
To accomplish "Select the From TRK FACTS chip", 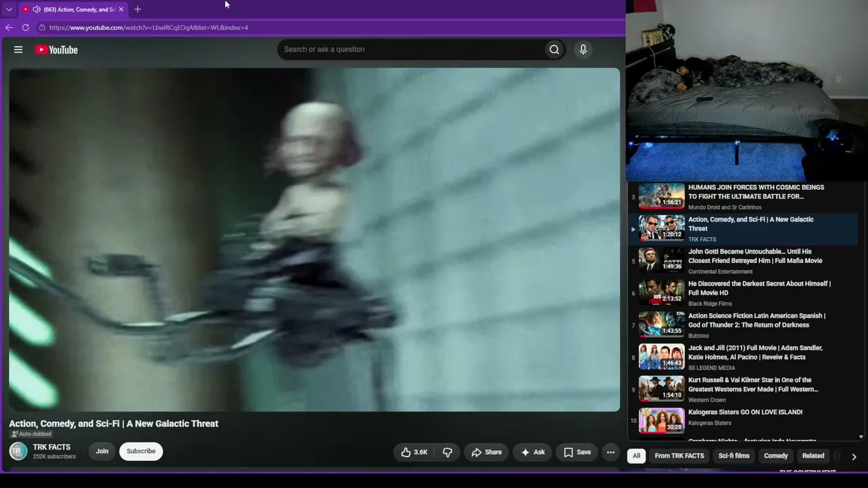I will point(679,456).
